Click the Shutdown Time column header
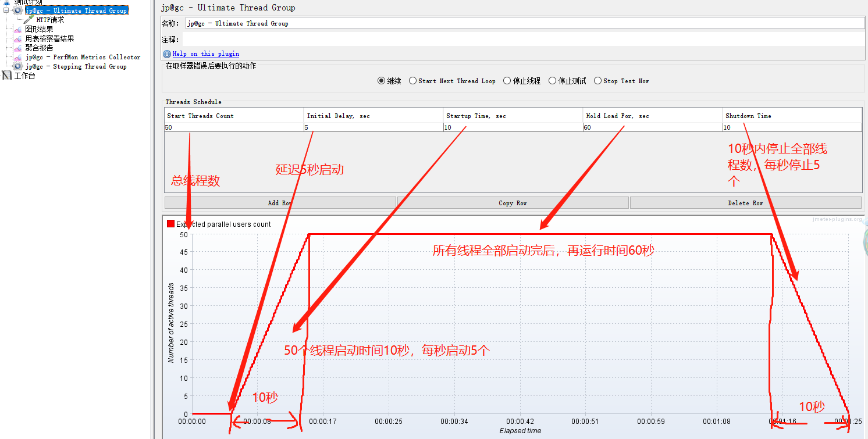Image resolution: width=868 pixels, height=439 pixels. click(792, 116)
